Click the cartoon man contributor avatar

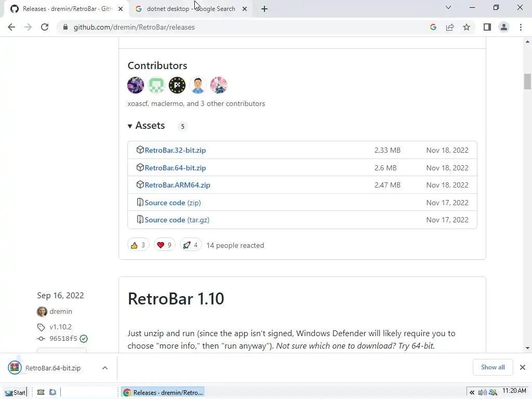coord(198,85)
